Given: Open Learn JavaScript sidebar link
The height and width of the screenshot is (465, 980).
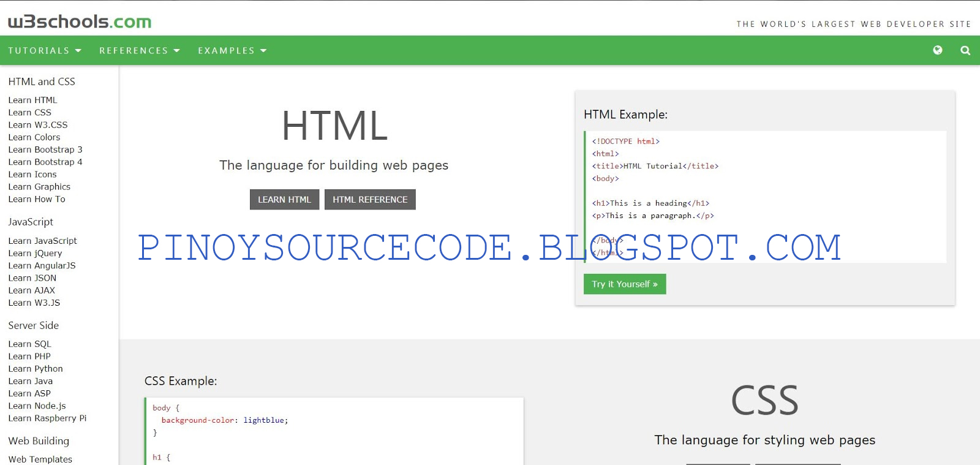Looking at the screenshot, I should click(43, 241).
